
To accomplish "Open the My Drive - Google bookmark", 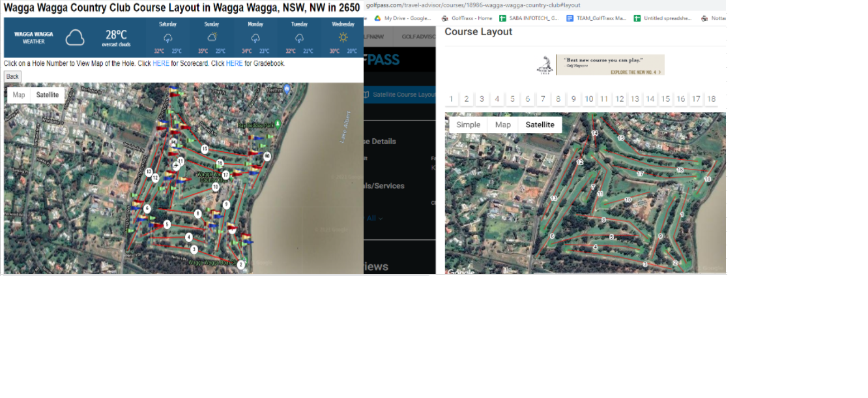I will 403,18.
